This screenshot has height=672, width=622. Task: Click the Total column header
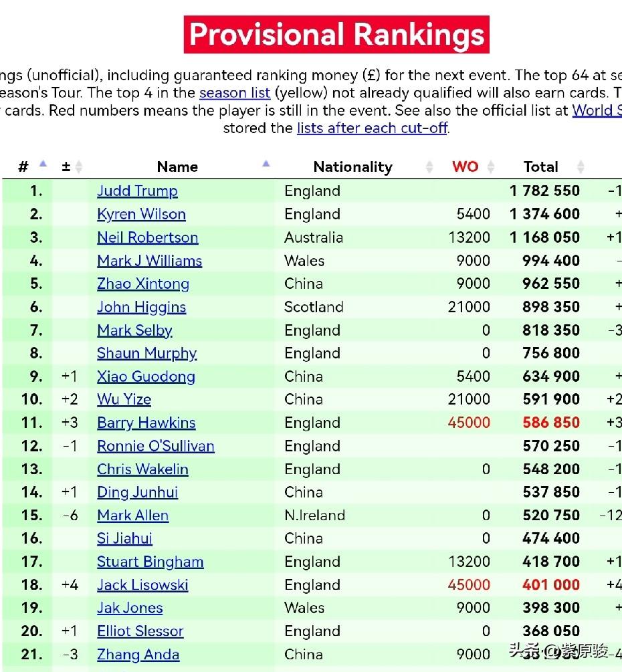tap(541, 166)
